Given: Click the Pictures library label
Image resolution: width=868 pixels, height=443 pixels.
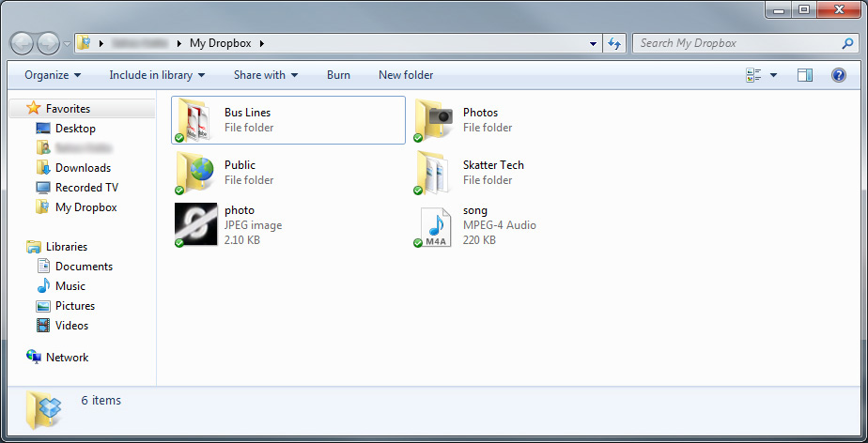Looking at the screenshot, I should tap(75, 306).
